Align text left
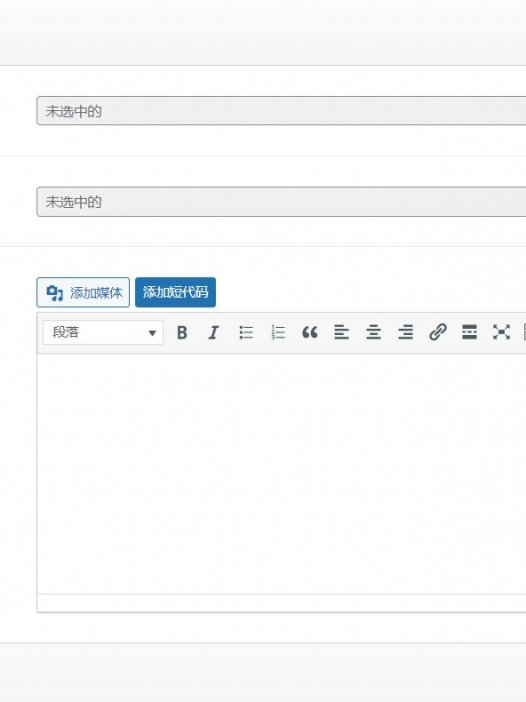 pos(342,333)
